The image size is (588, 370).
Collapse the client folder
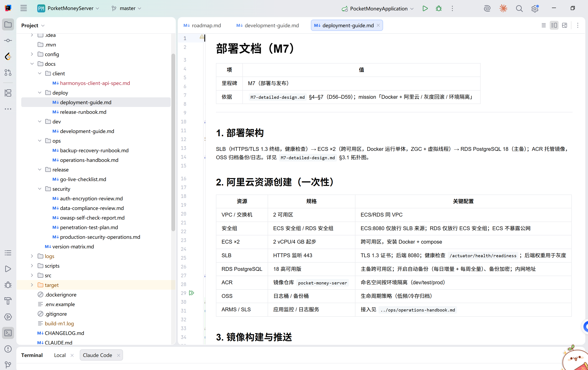39,73
